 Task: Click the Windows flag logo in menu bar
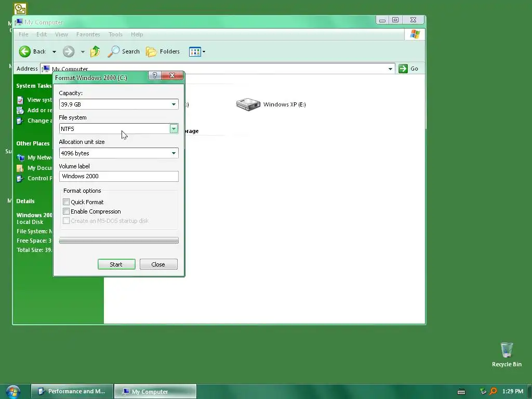415,34
